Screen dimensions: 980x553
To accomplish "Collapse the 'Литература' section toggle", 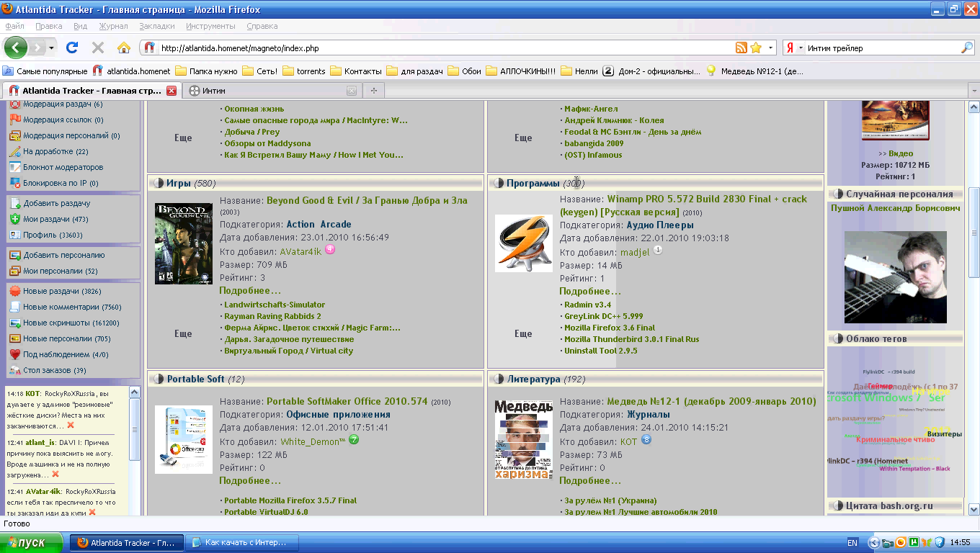I will tap(497, 379).
